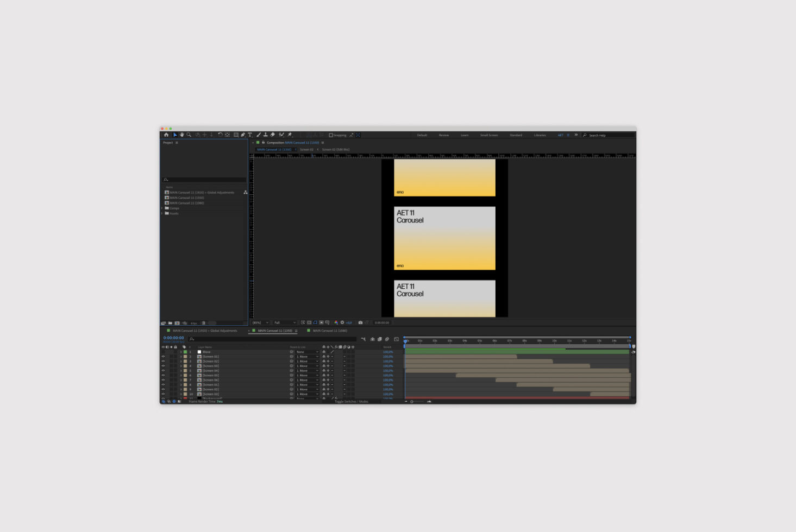796x532 pixels.
Task: Switch to Small Screen workspace
Action: (x=489, y=135)
